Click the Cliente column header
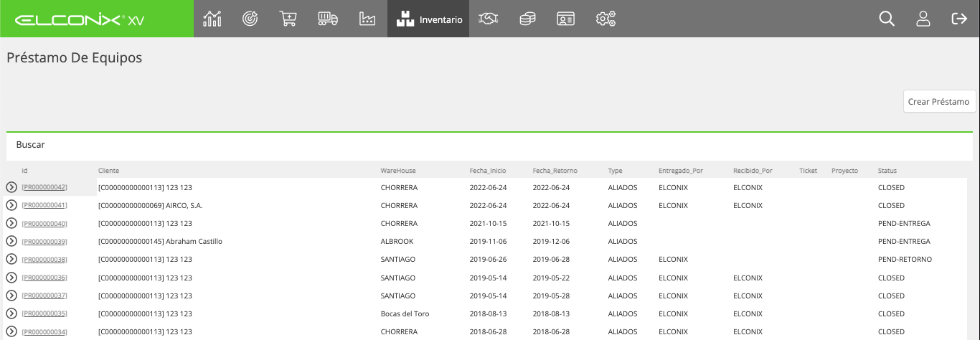 click(108, 171)
